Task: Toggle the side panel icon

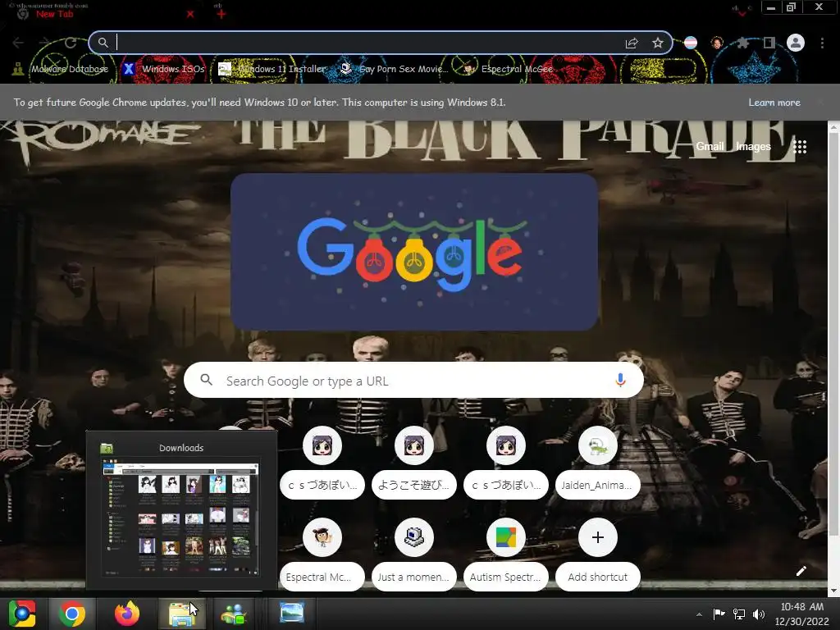Action: click(769, 43)
